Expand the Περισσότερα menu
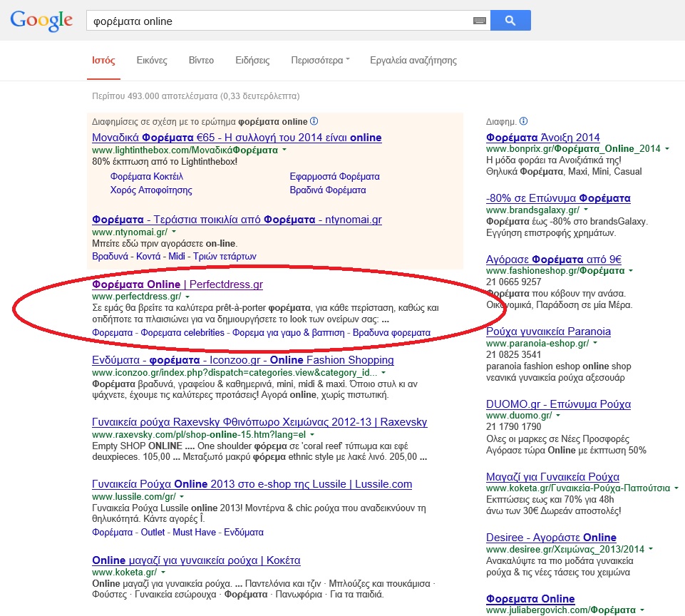This screenshot has height=616, width=685. click(320, 61)
